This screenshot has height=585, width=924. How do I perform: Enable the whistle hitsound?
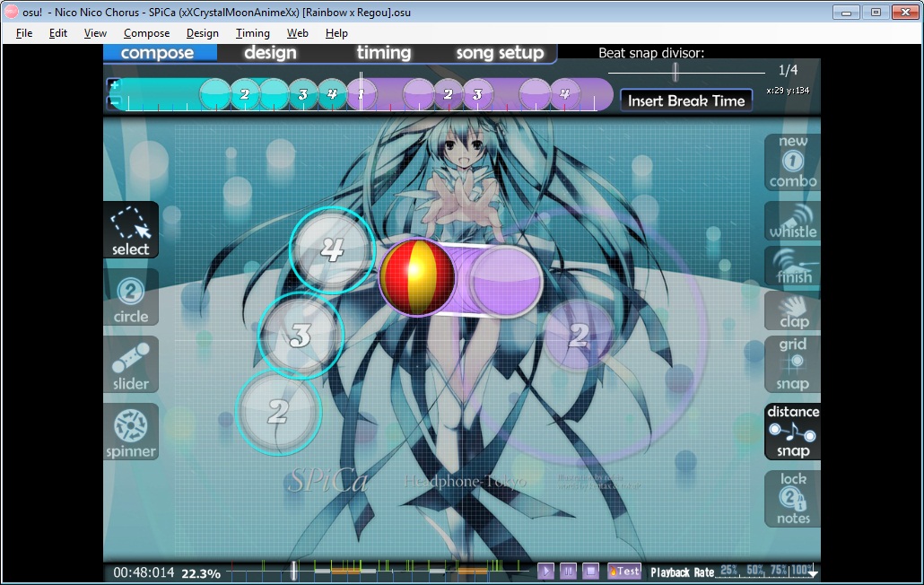pos(793,222)
